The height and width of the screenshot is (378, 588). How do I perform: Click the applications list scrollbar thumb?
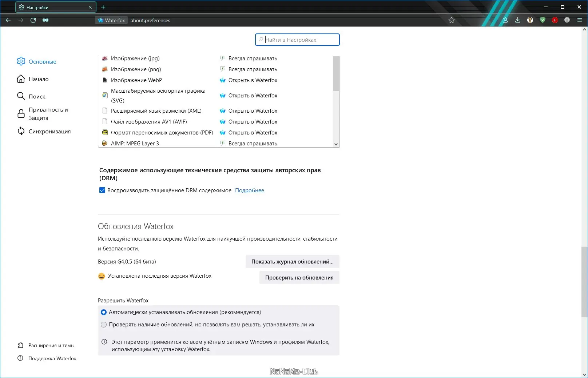336,73
